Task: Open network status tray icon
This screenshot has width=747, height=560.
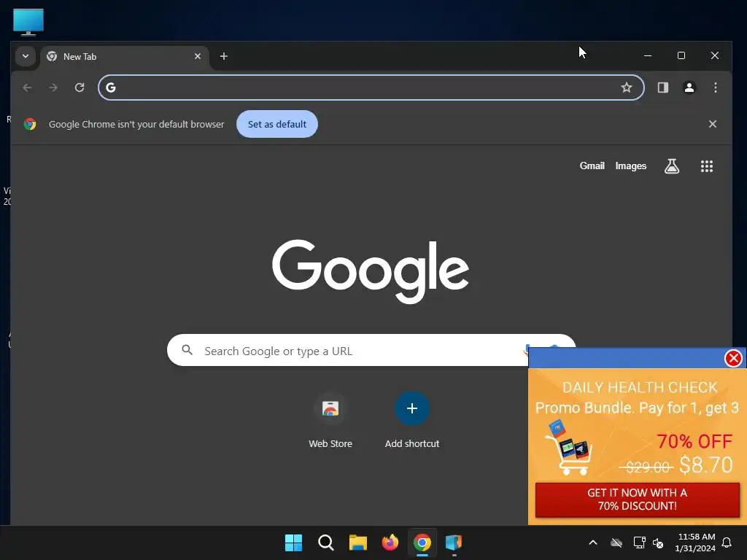Action: pos(639,542)
